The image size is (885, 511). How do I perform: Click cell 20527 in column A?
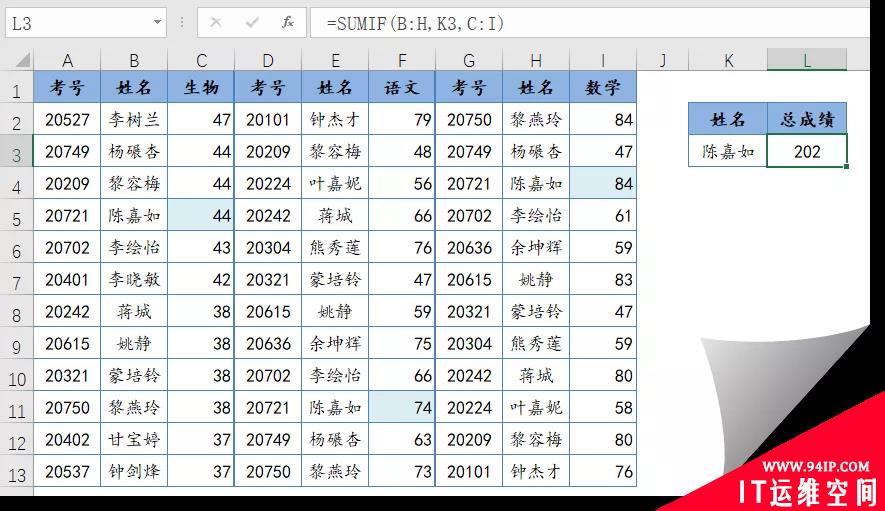[67, 119]
